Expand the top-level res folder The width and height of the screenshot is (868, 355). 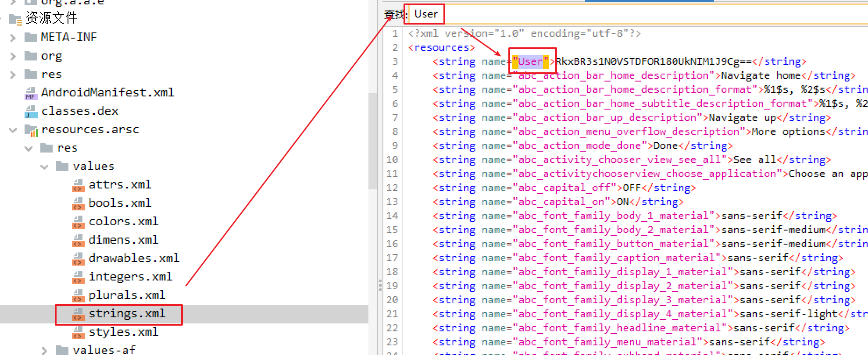point(13,75)
